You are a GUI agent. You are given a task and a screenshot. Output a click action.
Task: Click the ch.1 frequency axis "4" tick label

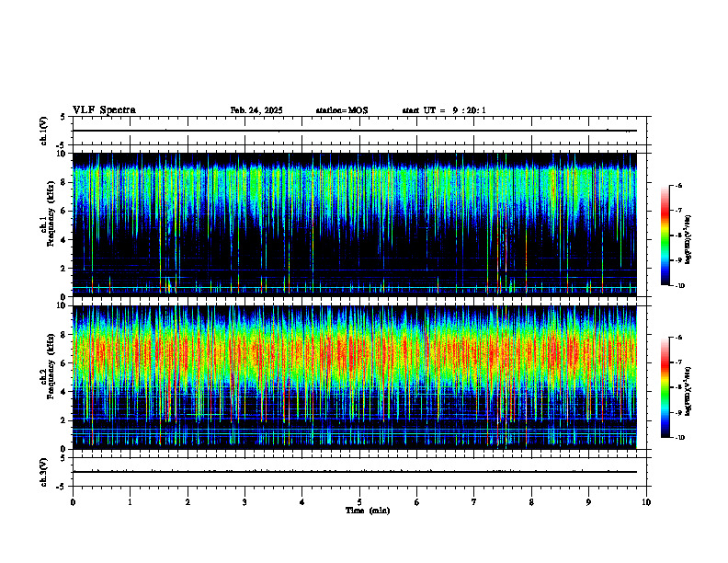63,240
